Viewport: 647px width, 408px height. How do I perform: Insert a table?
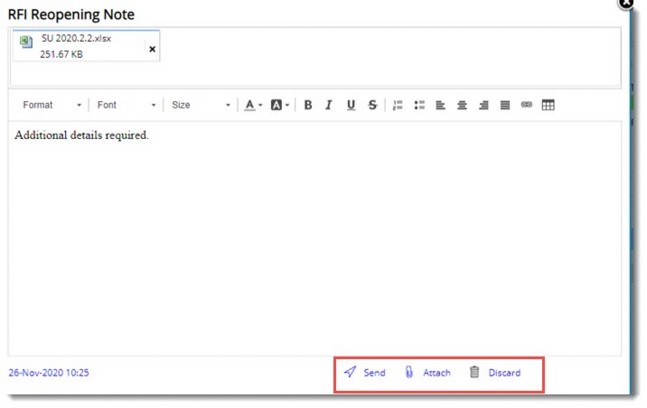coord(548,105)
